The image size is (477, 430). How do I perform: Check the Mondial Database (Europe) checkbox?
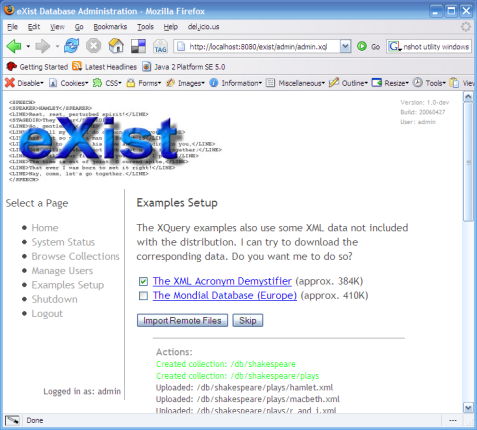(143, 296)
